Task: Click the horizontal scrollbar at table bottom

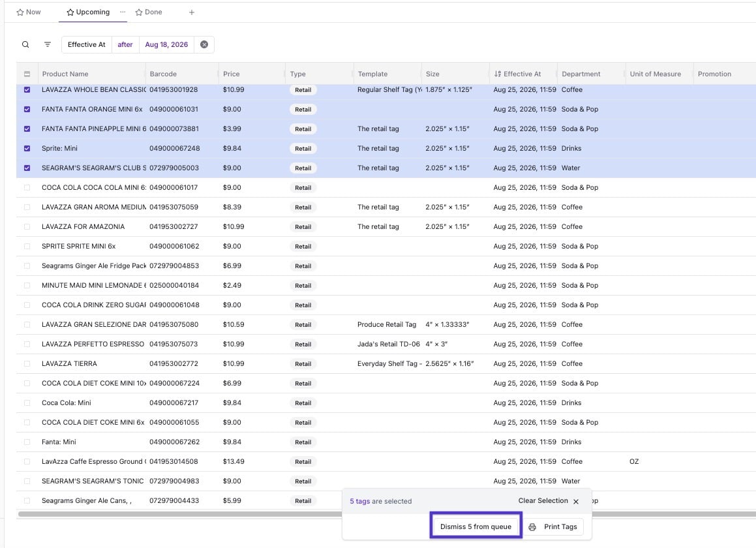Action: click(179, 514)
